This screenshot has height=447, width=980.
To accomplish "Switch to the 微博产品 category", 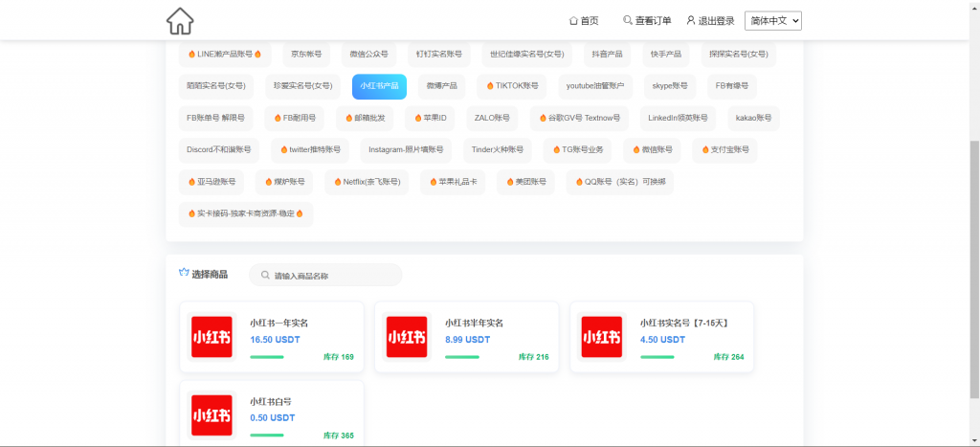I will [442, 86].
